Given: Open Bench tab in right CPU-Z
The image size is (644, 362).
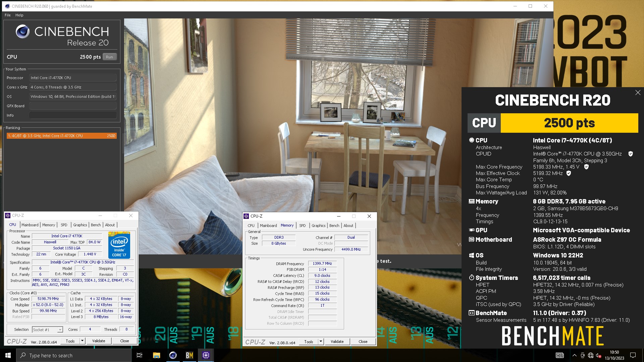Looking at the screenshot, I should coord(334,226).
